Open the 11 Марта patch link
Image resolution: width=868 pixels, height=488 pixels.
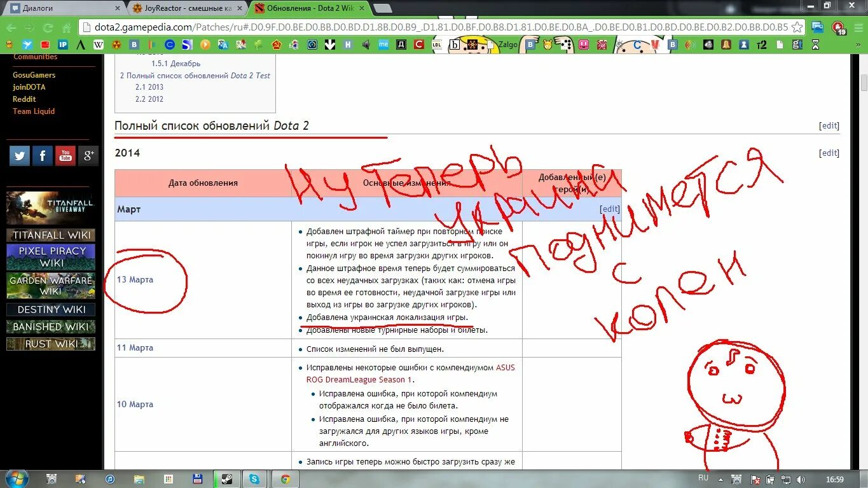tap(135, 348)
